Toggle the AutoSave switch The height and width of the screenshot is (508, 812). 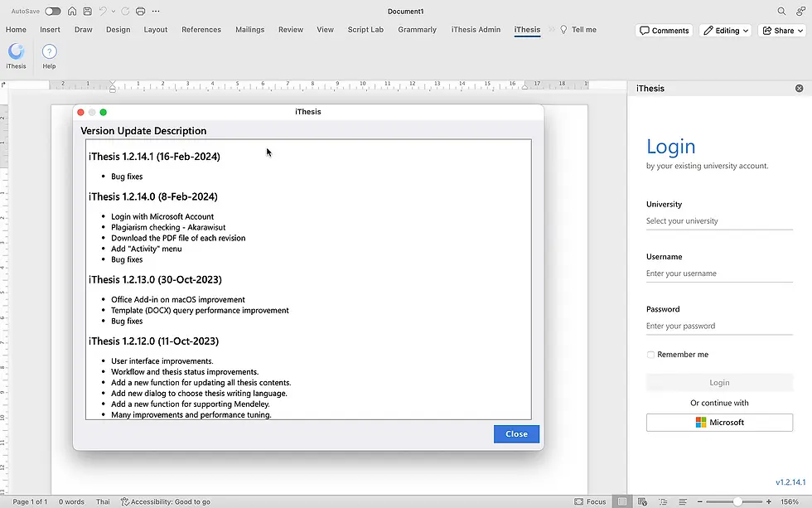[53, 11]
